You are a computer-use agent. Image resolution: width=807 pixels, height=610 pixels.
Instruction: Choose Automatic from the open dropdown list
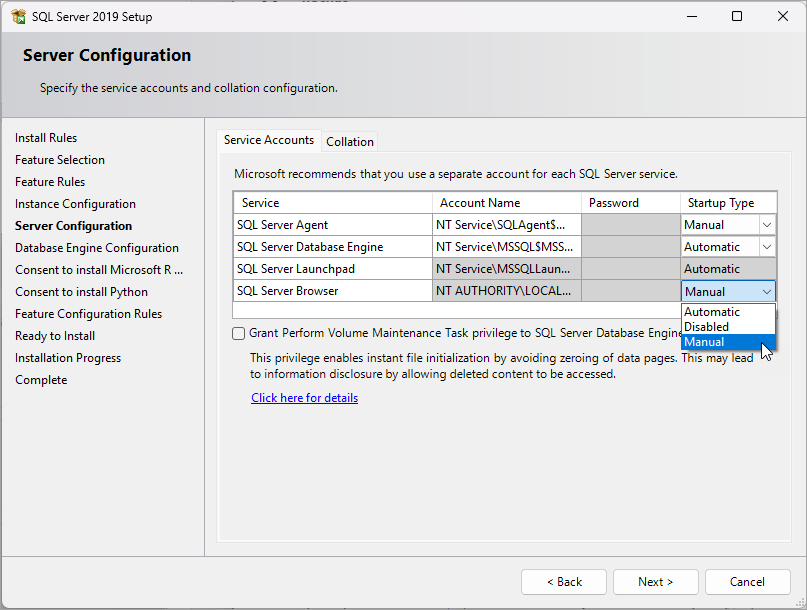click(728, 312)
